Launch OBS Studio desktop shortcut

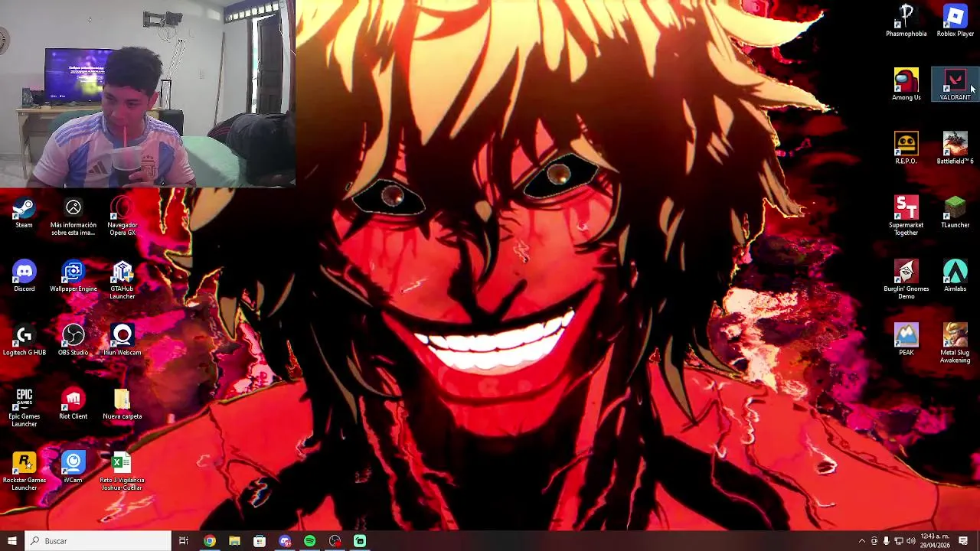pyautogui.click(x=73, y=340)
